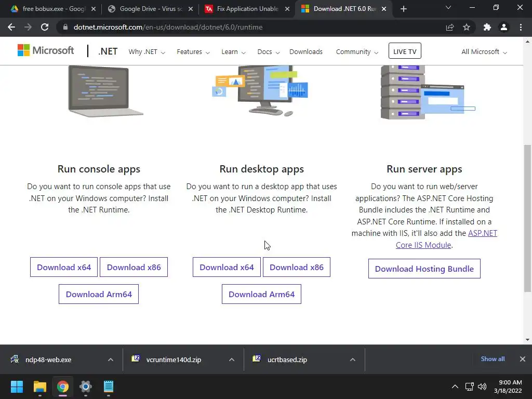The height and width of the screenshot is (399, 532).
Task: Expand options for vcruntime140d.zip download
Action: click(232, 360)
